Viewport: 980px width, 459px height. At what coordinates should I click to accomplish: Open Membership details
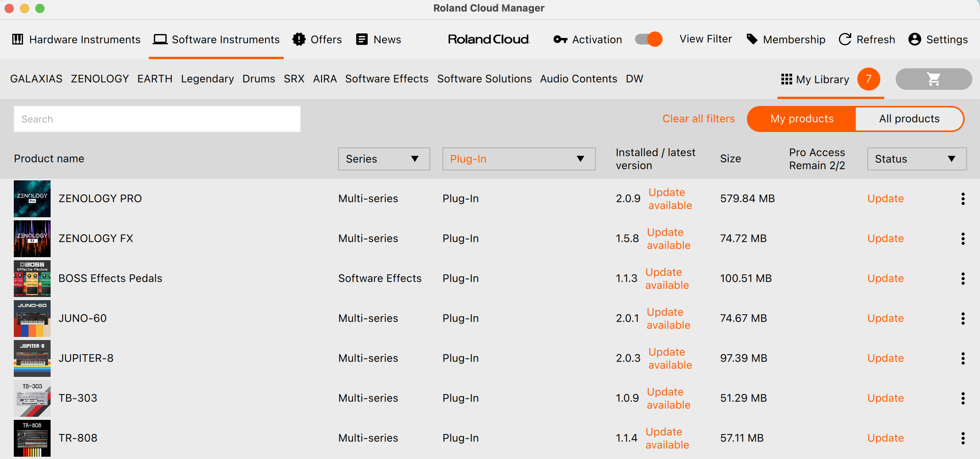[x=786, y=39]
